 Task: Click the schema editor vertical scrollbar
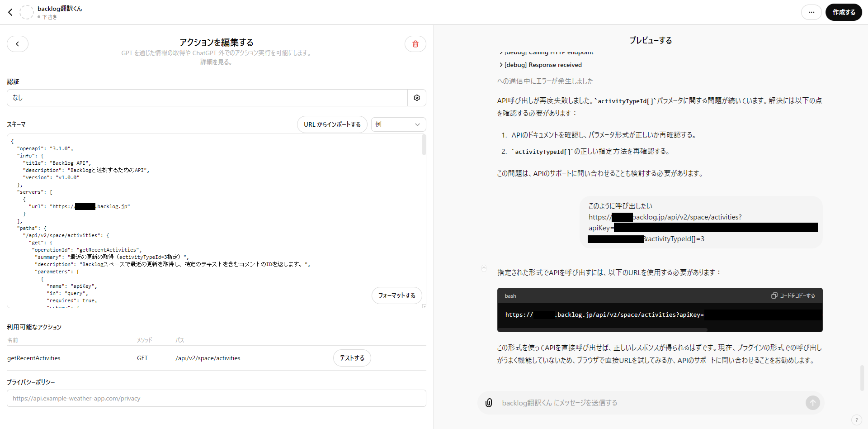[424, 146]
